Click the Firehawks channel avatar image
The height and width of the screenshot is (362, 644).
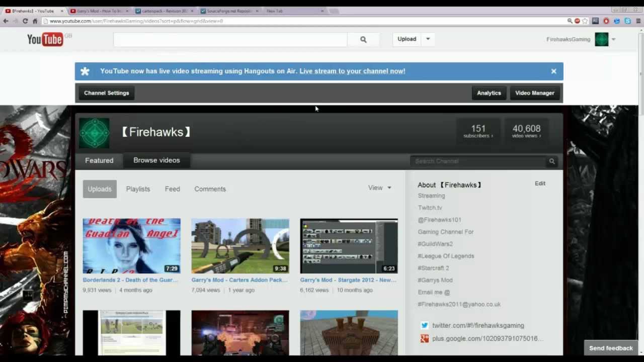[x=94, y=133]
